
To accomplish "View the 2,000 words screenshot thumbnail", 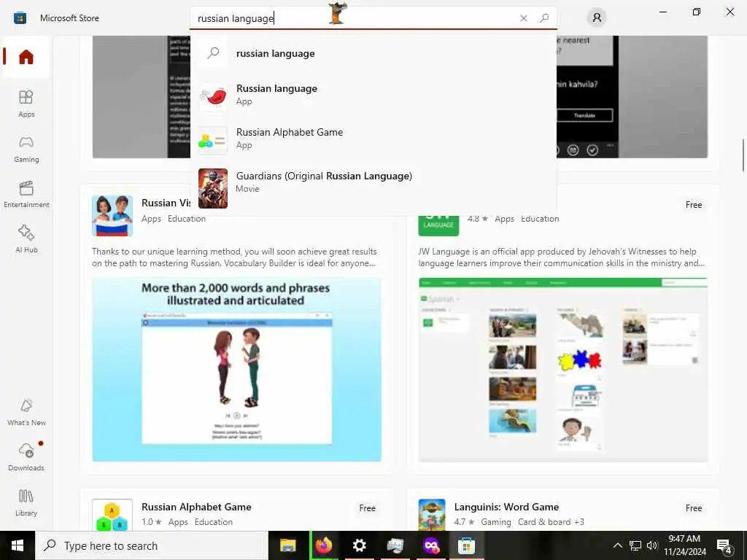I will [237, 370].
